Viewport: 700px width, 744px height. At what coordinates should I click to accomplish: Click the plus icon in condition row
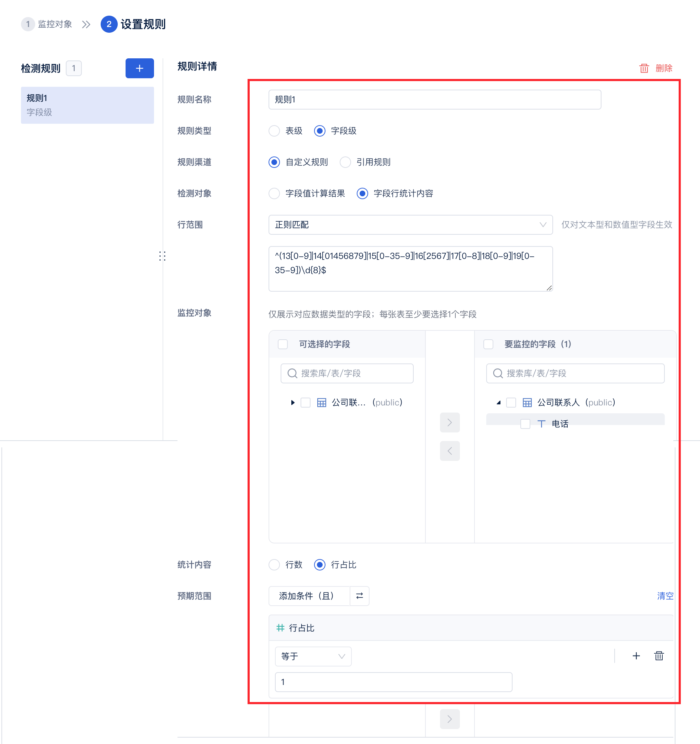pyautogui.click(x=636, y=656)
